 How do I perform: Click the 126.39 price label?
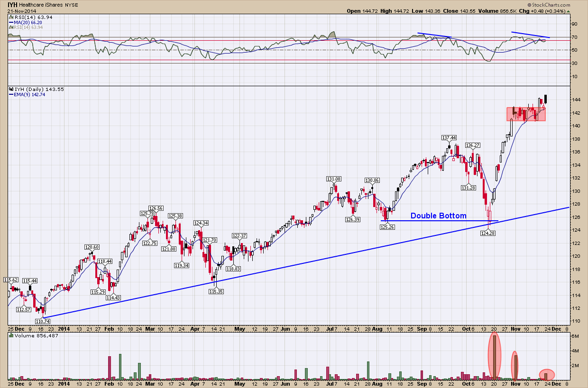pos(352,219)
